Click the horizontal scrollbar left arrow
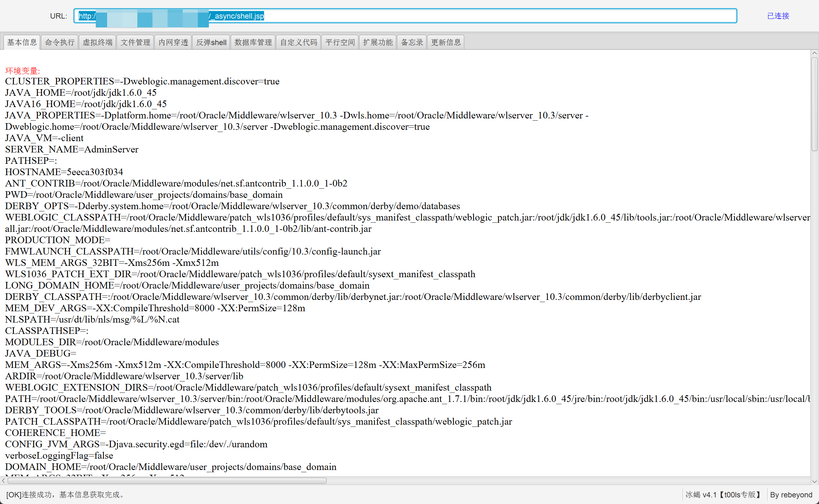The image size is (819, 504). coord(3,481)
